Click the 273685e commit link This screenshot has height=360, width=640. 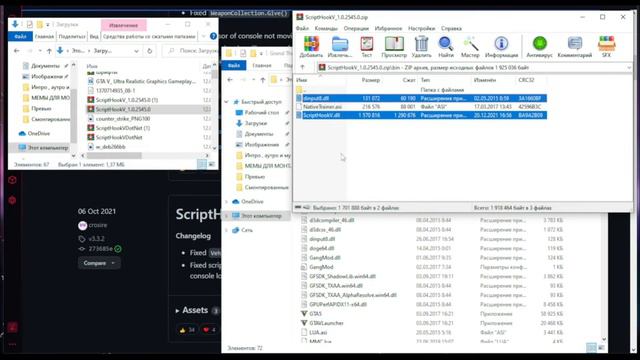tap(100, 249)
